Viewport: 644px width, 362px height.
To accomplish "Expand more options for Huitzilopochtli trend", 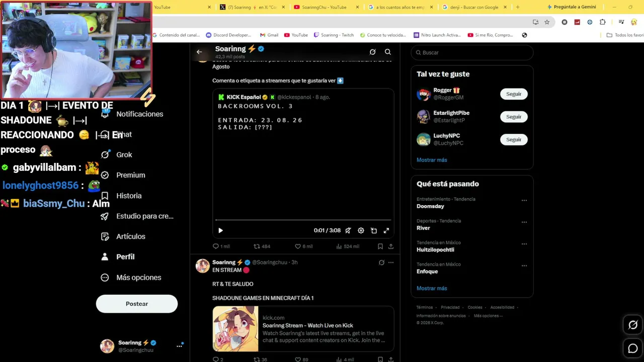I will pos(524,244).
